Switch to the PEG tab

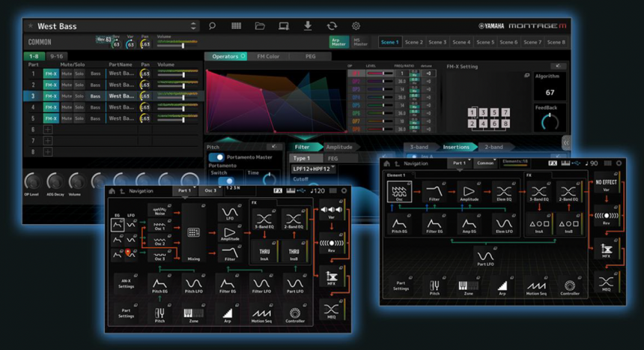(x=311, y=56)
